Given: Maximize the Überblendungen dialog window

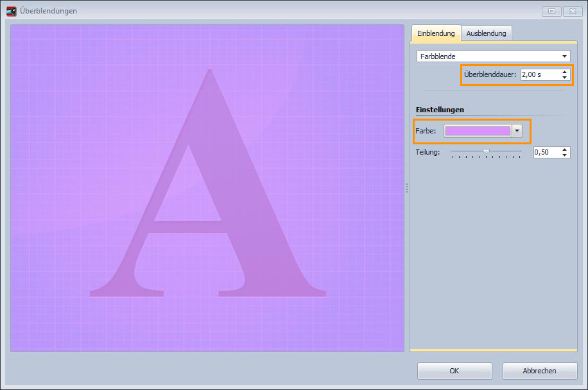Looking at the screenshot, I should (x=551, y=11).
